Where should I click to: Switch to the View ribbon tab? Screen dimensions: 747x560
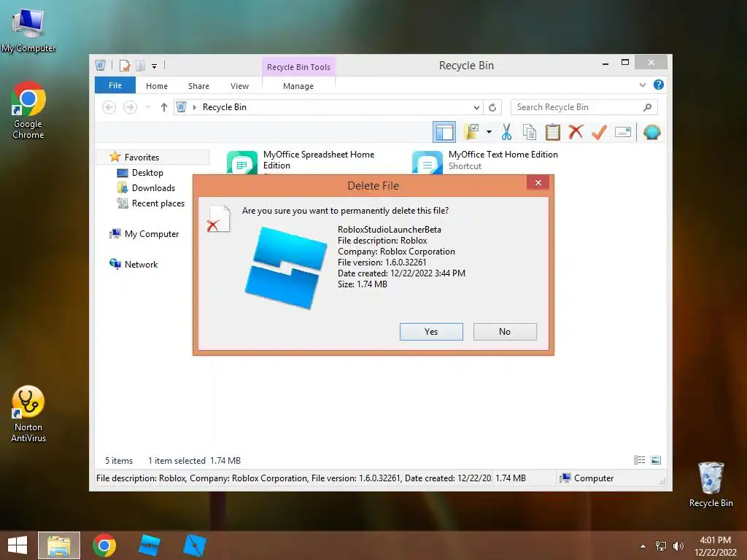point(239,86)
